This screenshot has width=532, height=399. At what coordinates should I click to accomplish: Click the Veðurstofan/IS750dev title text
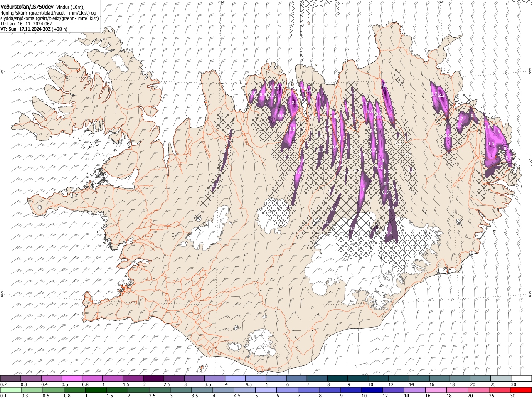[x=27, y=7]
